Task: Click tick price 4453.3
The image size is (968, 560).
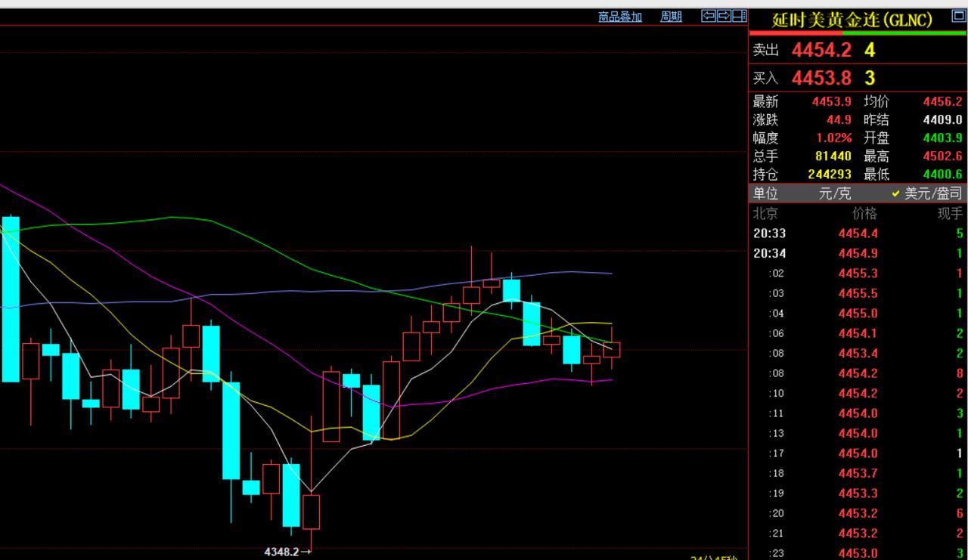Action: 858,493
